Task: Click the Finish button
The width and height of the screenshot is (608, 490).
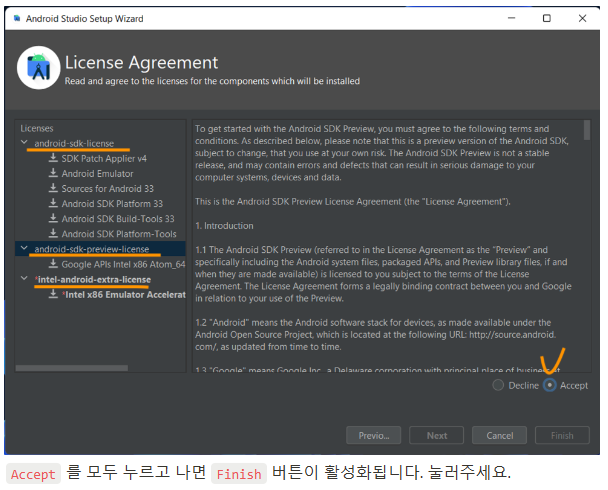Action: [562, 435]
